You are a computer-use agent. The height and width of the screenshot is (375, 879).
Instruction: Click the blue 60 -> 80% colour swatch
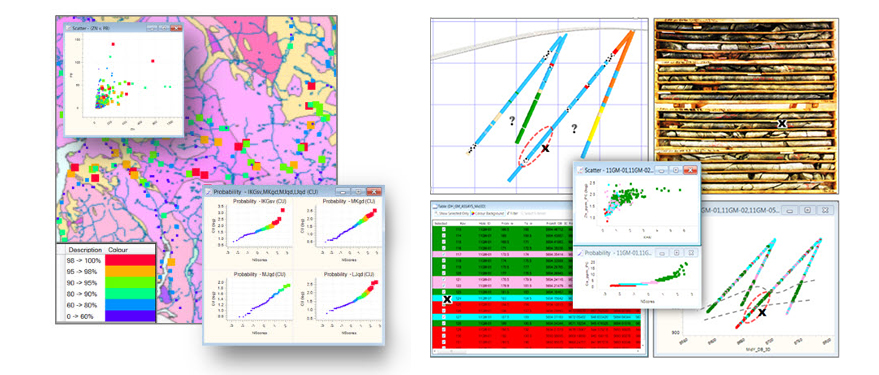point(130,305)
